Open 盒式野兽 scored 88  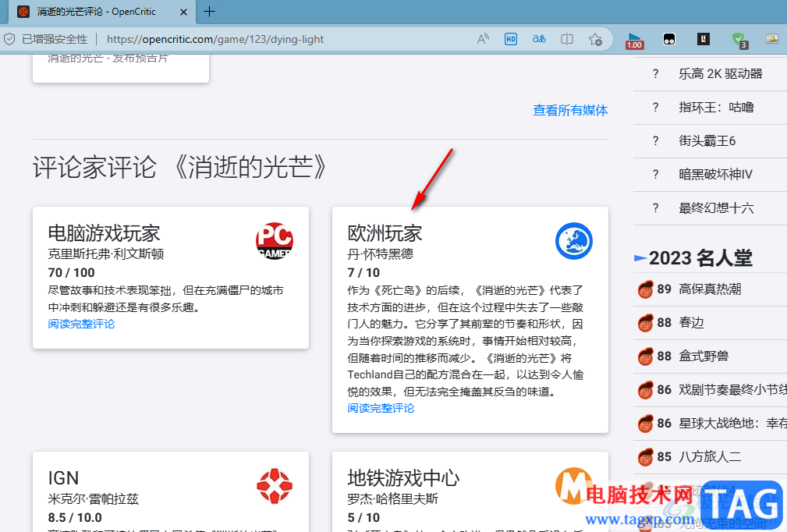tap(704, 356)
